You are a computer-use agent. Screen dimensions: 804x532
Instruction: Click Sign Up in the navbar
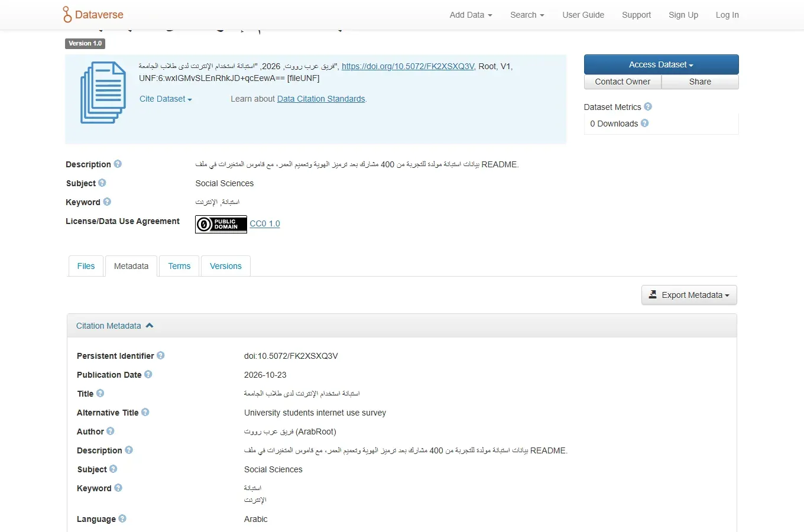(x=683, y=15)
